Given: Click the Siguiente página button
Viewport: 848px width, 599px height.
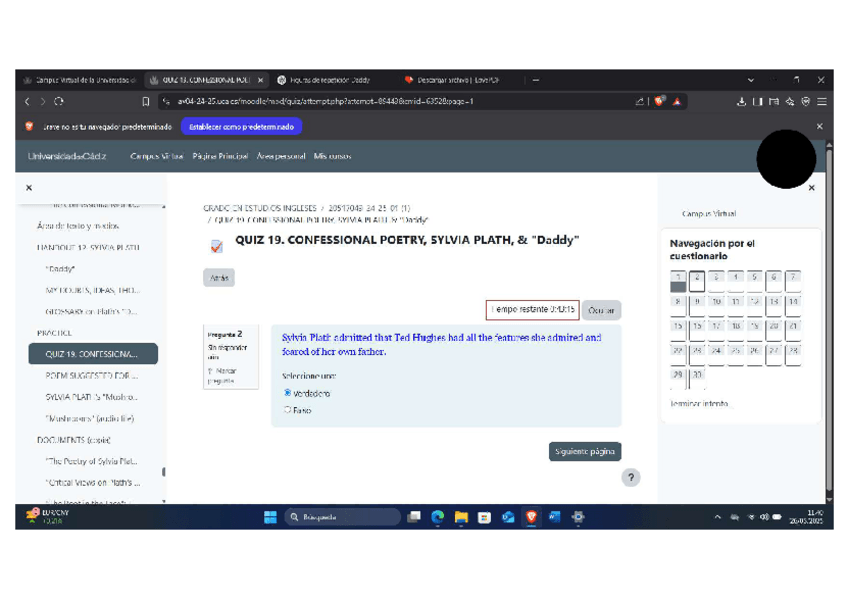Looking at the screenshot, I should pos(585,451).
